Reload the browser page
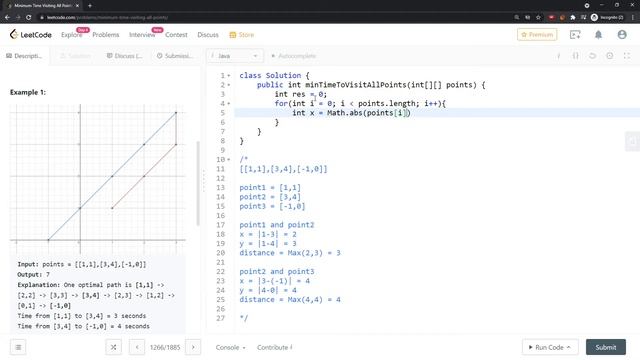Image resolution: width=640 pixels, height=360 pixels. click(29, 18)
